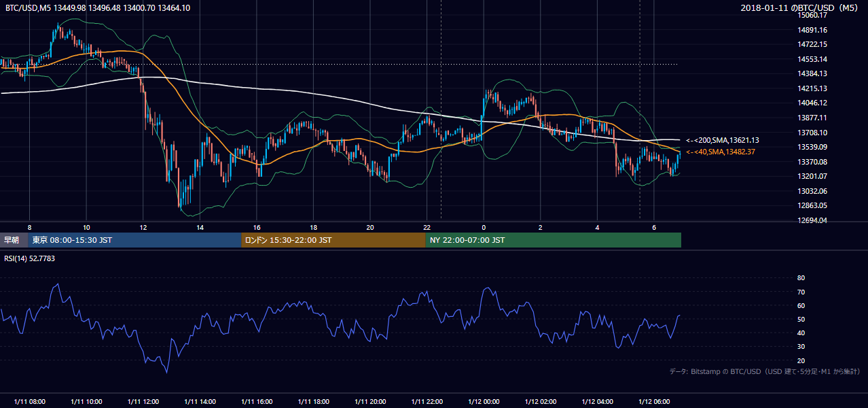Click the 1/11 22:00 time axis label

427,401
